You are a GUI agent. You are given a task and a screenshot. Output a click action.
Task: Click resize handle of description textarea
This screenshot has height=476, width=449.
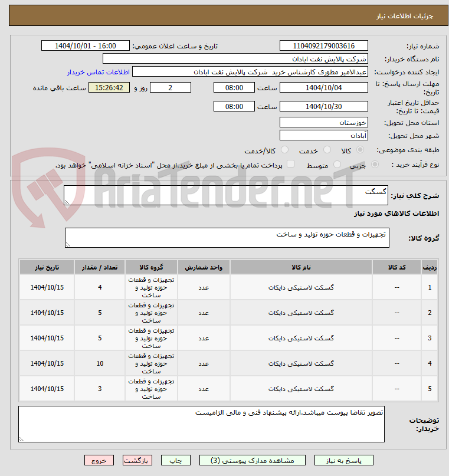pos(67,202)
